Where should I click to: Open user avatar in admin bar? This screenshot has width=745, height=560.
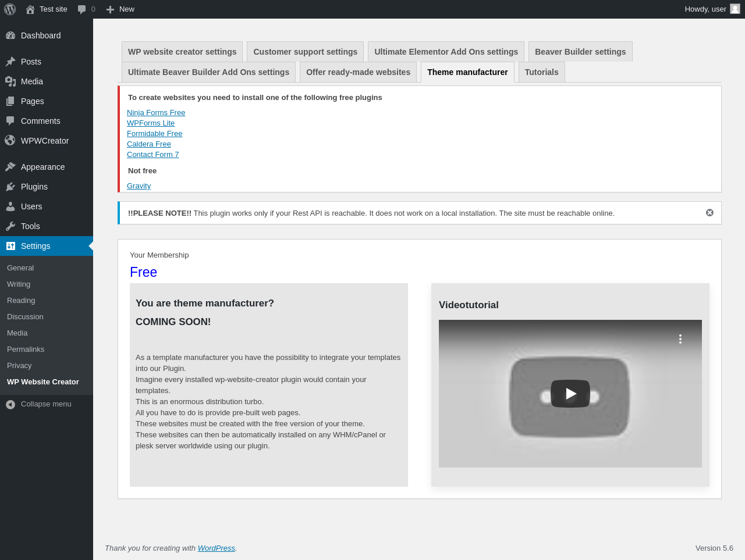tap(735, 9)
